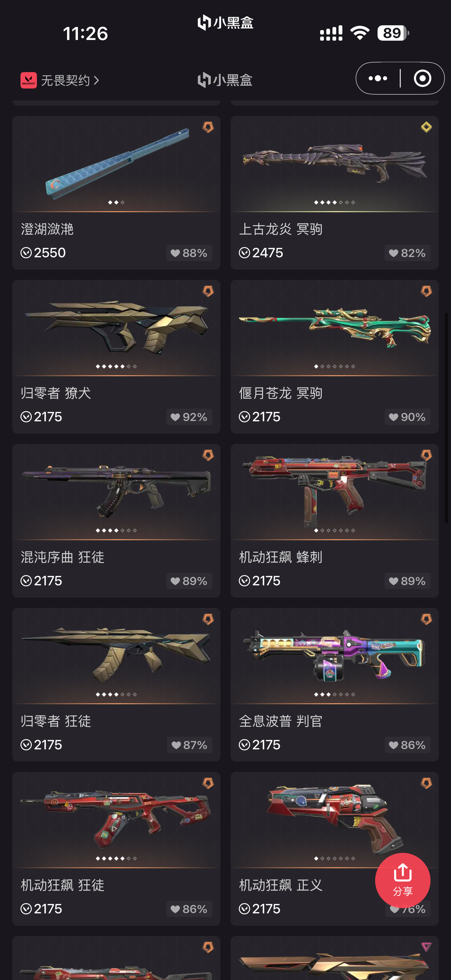Like the 澄湖潋滟 skin at 88%
The height and width of the screenshot is (980, 451).
189,253
